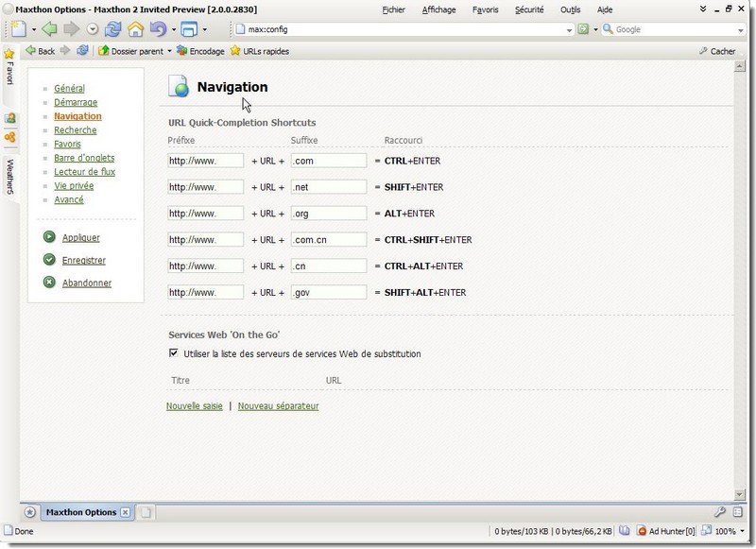Click the wrench icon in tab bar
The image size is (756, 549).
click(x=720, y=512)
